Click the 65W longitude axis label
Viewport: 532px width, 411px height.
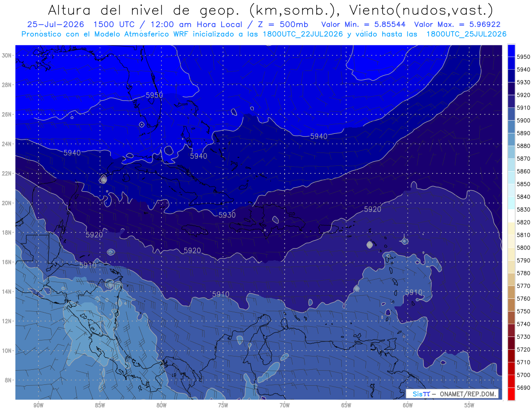(x=346, y=405)
